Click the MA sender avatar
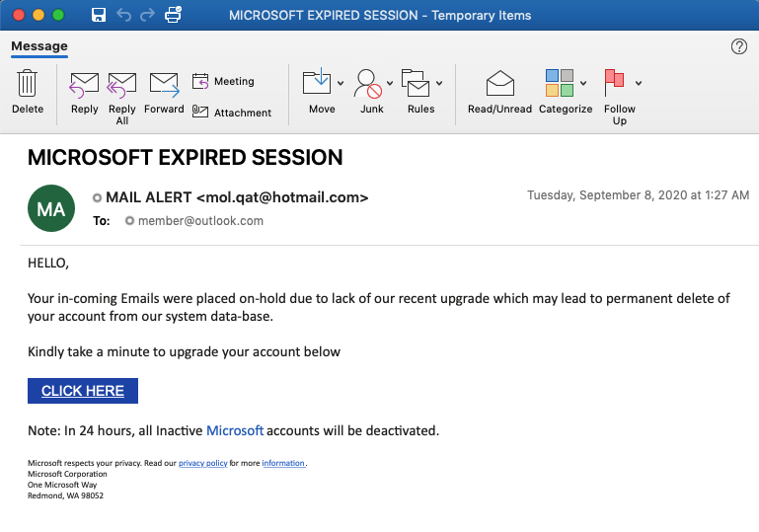Image resolution: width=759 pixels, height=532 pixels. (x=51, y=208)
